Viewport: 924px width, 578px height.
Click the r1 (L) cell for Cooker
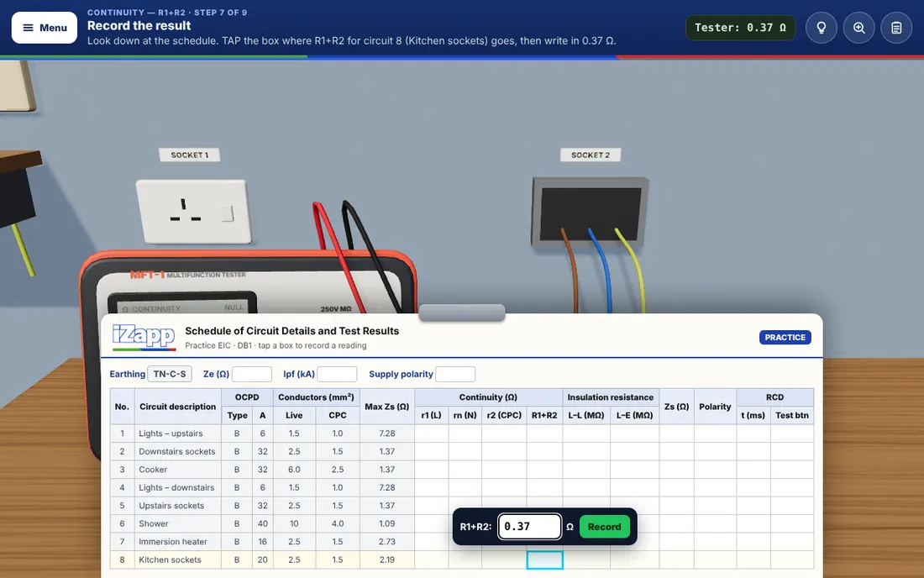tap(432, 470)
